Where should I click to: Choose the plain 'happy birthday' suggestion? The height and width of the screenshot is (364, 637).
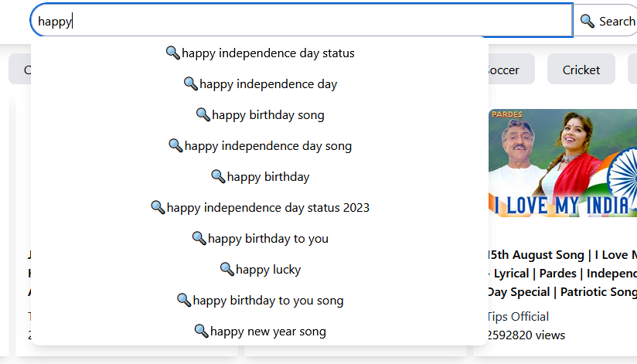(260, 176)
